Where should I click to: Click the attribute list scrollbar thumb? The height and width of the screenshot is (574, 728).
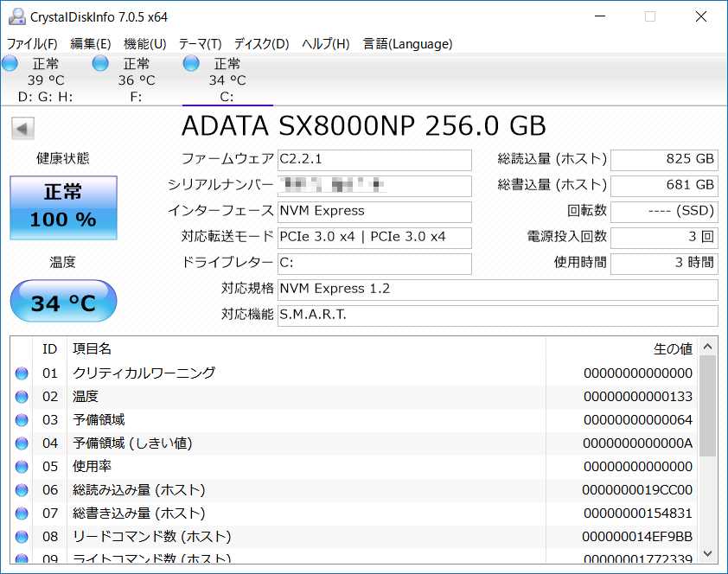click(x=707, y=406)
